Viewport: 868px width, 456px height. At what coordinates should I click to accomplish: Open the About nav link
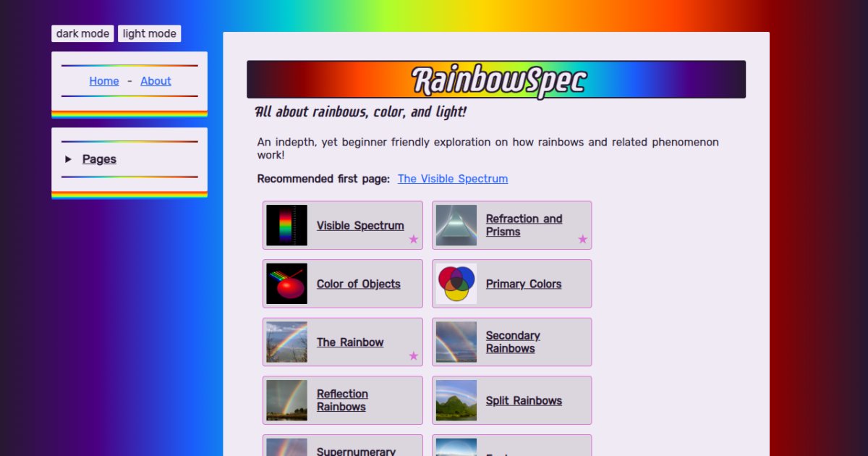[x=156, y=81]
